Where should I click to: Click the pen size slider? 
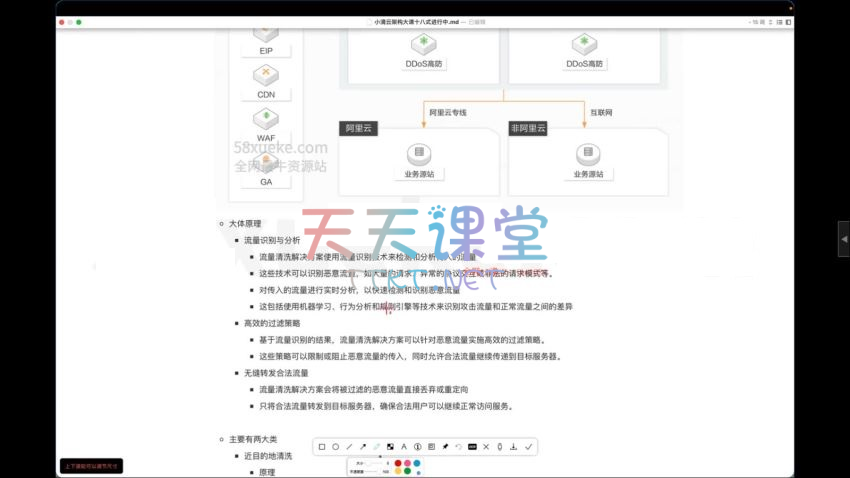(373, 463)
